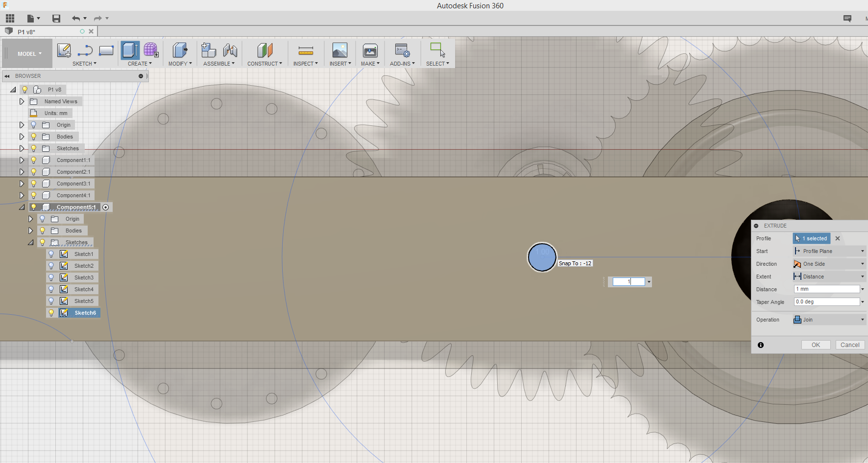868x463 pixels.
Task: Click the Scripts and Add-Ins icon
Action: [403, 50]
